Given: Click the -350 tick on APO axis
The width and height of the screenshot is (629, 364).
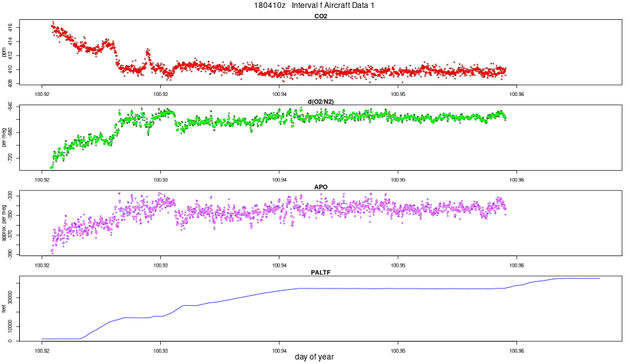Looking at the screenshot, I should [x=11, y=215].
